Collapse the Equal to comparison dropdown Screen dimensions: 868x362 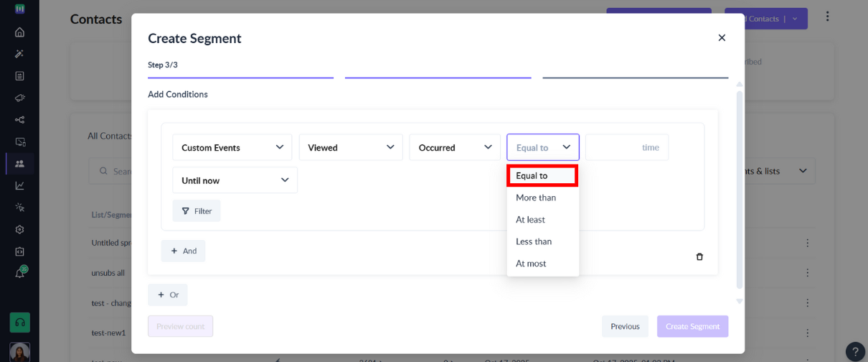[x=543, y=147]
